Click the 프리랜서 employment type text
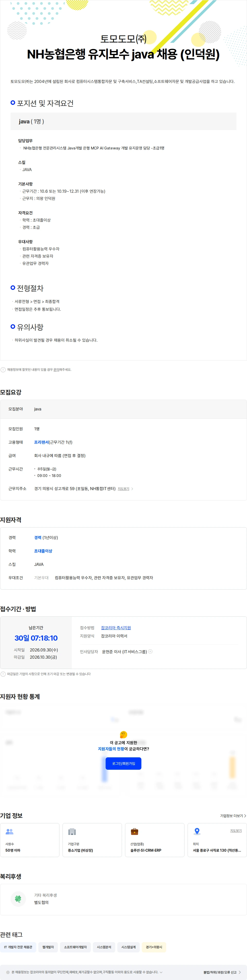247x980 pixels. 41,442
